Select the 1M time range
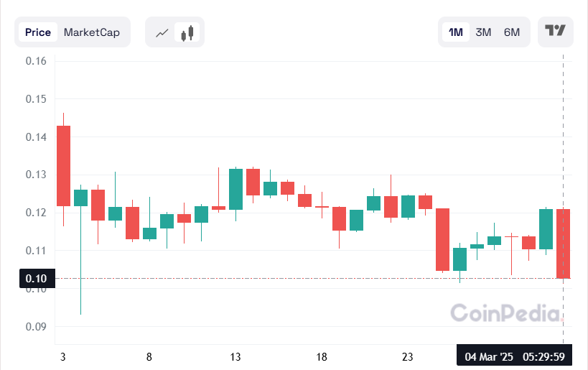This screenshot has width=588, height=370. tap(455, 32)
